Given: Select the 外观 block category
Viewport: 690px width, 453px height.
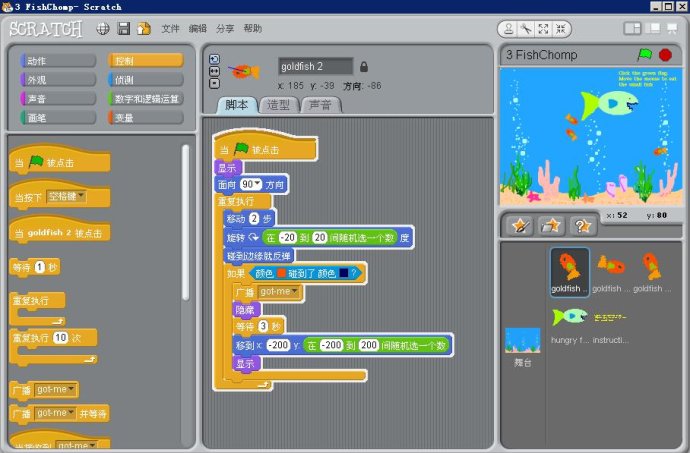Looking at the screenshot, I should tap(58, 80).
